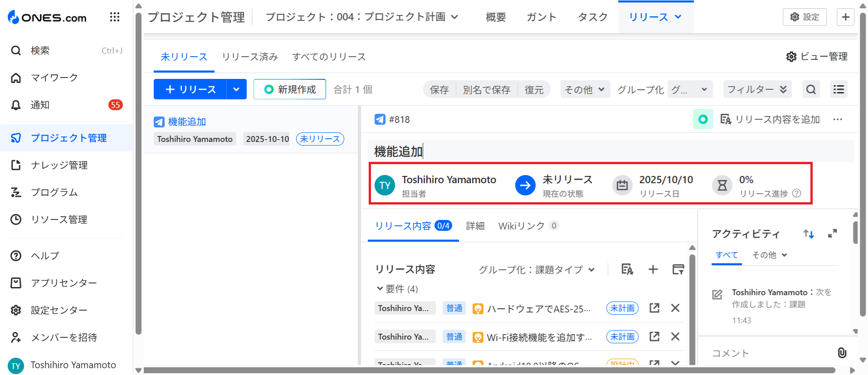Screen dimensions: 868x375
Task: Open the 機能追加 release in the list
Action: pyautogui.click(x=187, y=122)
